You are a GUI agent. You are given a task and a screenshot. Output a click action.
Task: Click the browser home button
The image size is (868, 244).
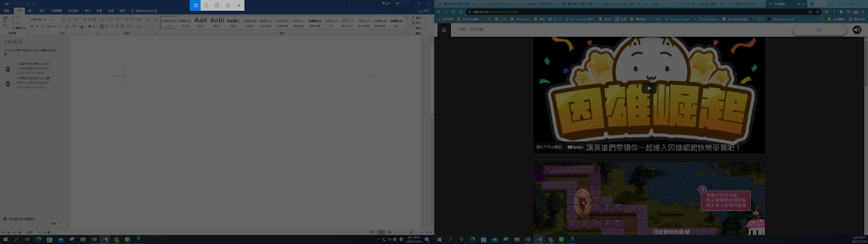(461, 11)
